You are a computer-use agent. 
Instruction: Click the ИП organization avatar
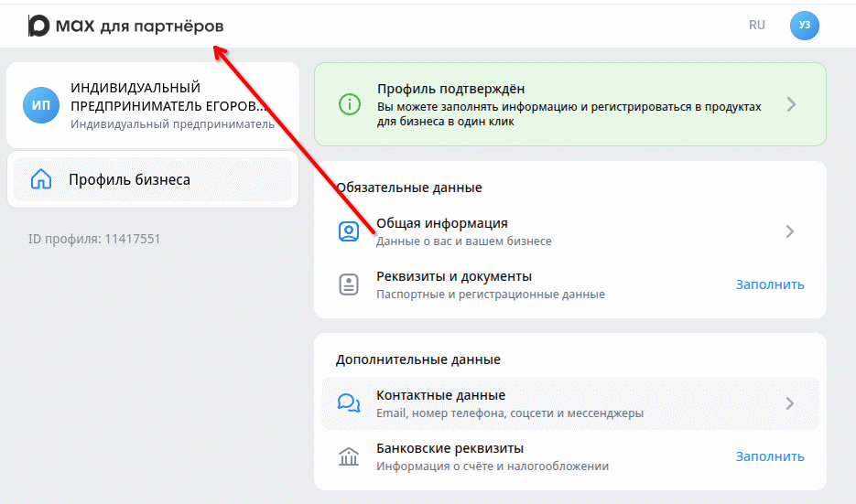41,105
